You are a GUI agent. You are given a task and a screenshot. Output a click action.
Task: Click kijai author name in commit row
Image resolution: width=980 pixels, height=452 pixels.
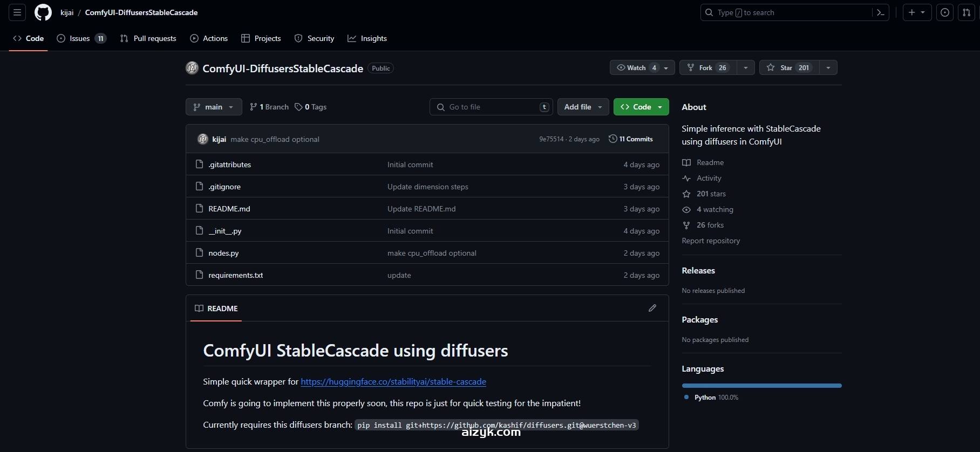pyautogui.click(x=219, y=139)
